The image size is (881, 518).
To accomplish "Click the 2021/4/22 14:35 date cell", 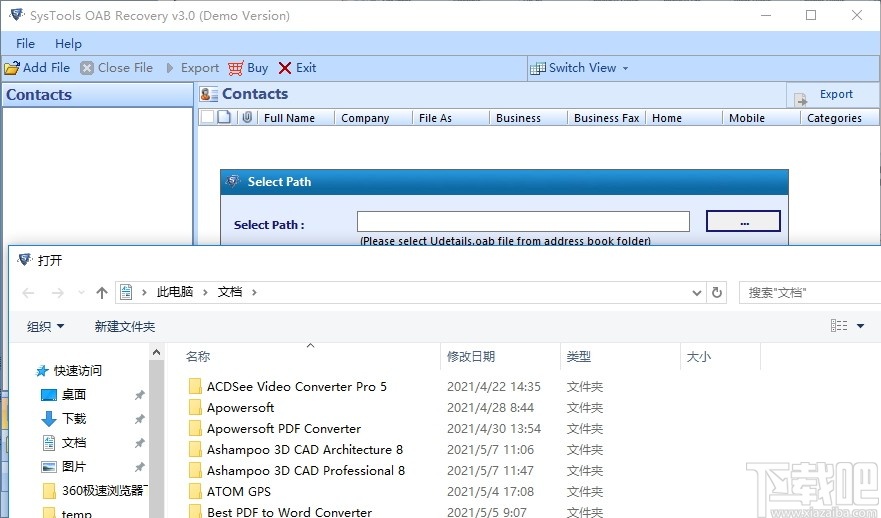I will (494, 387).
